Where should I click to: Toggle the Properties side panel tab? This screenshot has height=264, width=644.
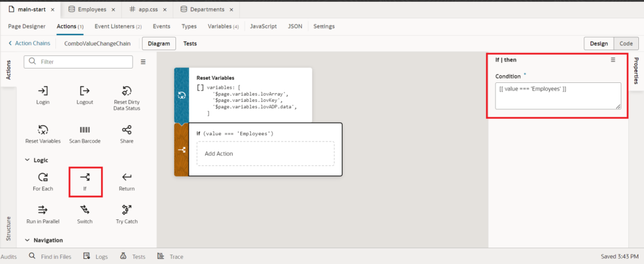point(636,70)
